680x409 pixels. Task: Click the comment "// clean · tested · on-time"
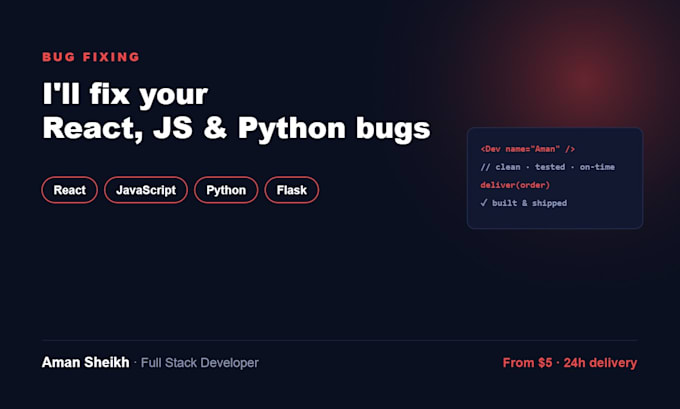click(x=547, y=167)
